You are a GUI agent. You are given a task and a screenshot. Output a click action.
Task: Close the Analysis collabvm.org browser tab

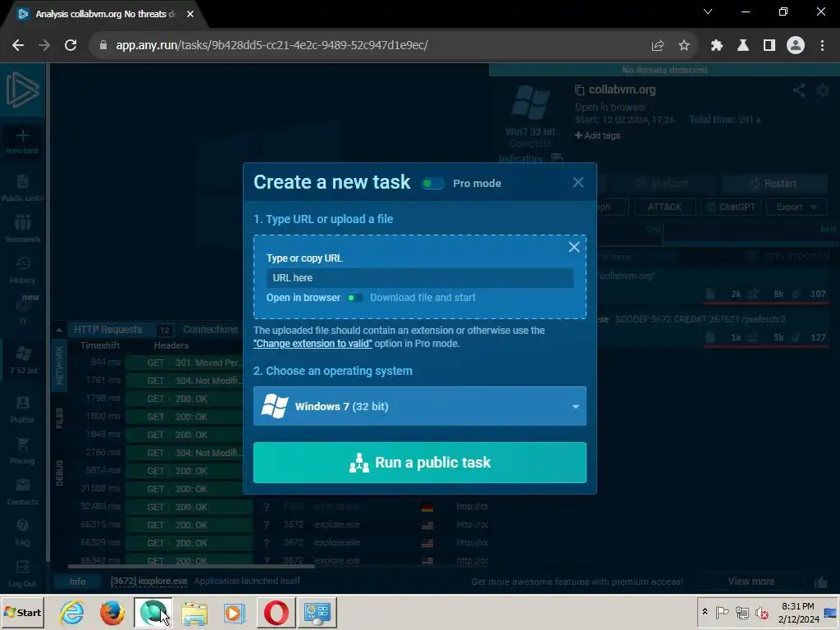(x=190, y=14)
